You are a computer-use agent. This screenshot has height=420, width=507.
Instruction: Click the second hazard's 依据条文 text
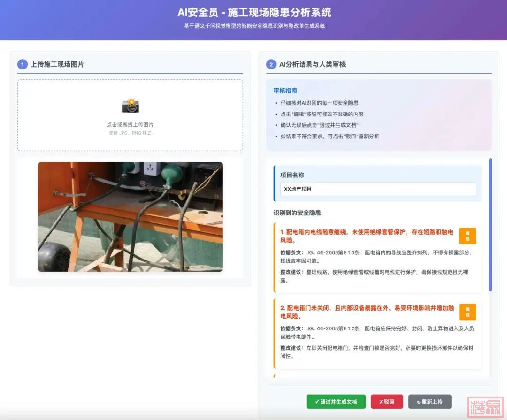(x=376, y=332)
